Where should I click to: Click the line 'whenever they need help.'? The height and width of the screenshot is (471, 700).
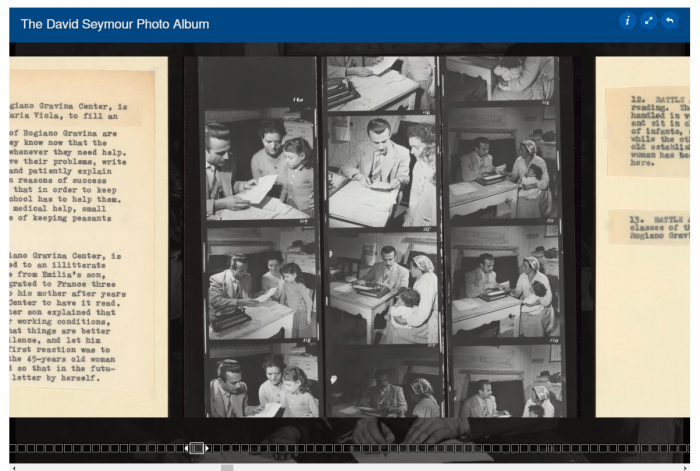[67, 152]
